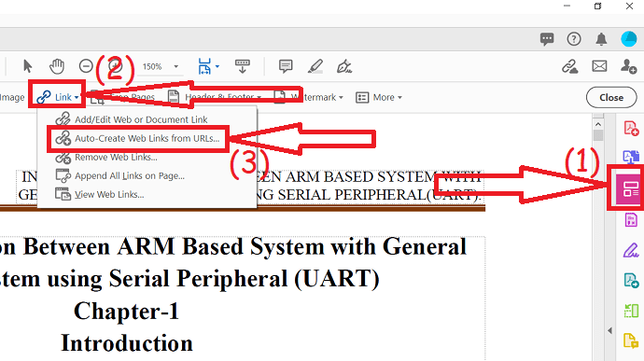Add a sticky note comment

coord(286,66)
